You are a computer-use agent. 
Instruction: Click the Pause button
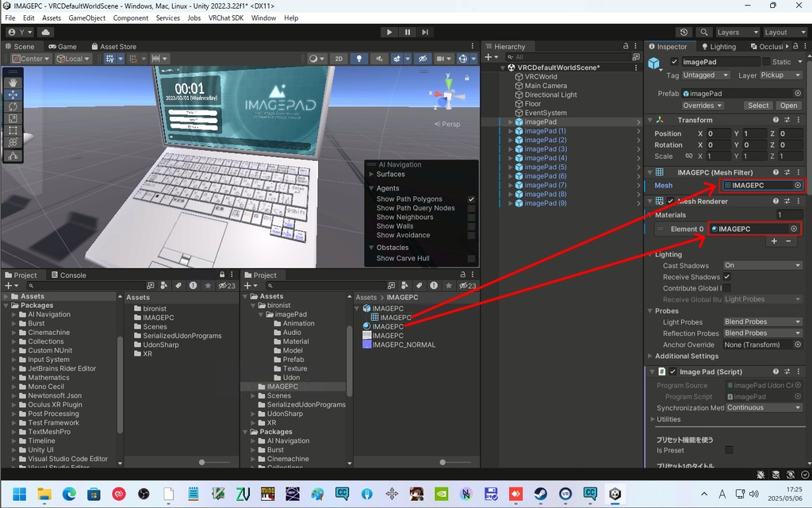[x=408, y=32]
